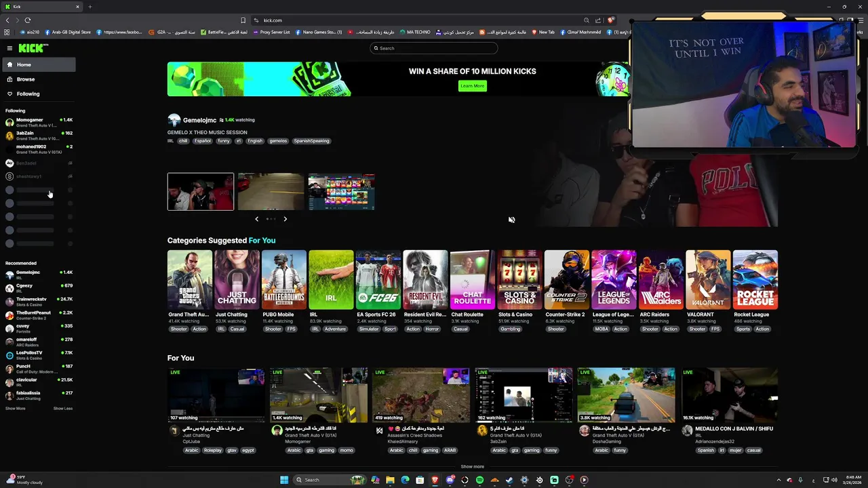Screen dimensions: 868x488
Task: Open the CptJuba live stream thumbnail
Action: [x=216, y=395]
